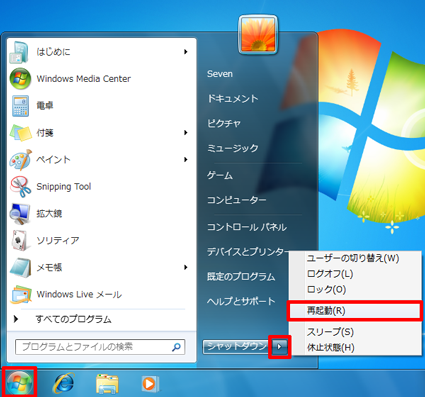The width and height of the screenshot is (425, 397).
Task: Click the Snipping Tool text label
Action: coord(64,187)
